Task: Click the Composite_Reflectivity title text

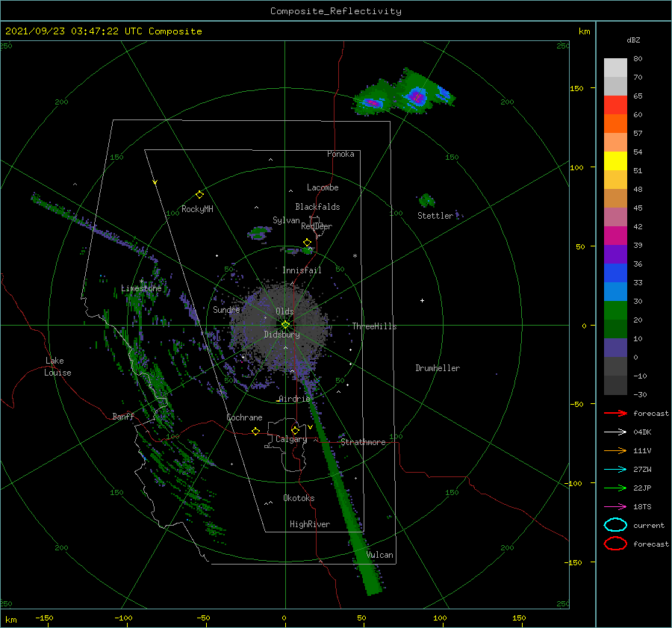Action: tap(336, 11)
